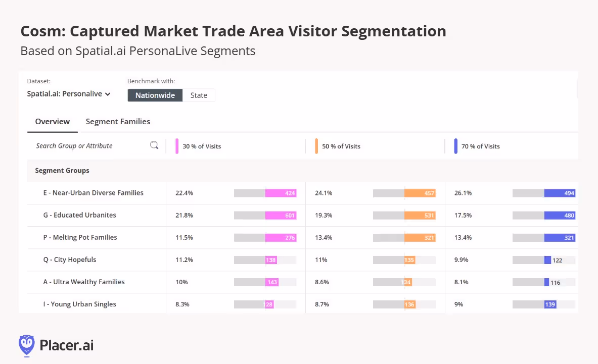Click the 17.5% value for Educated Urbanites

(463, 215)
